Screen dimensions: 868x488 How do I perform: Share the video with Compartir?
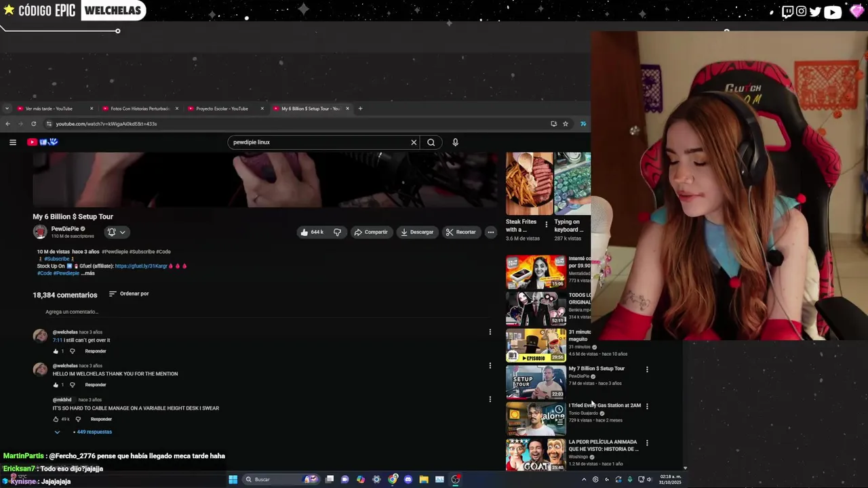371,232
